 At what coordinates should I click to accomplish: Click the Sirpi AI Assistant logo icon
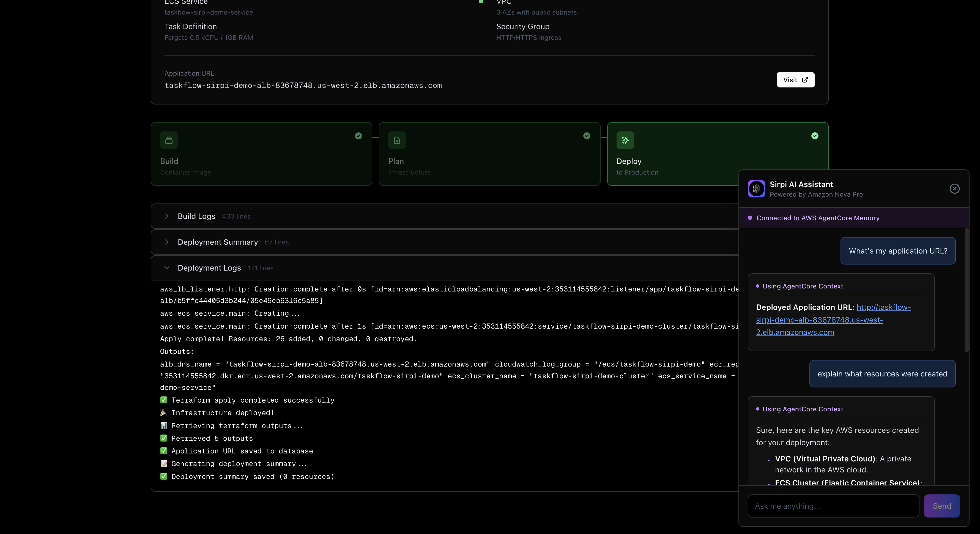[x=756, y=189]
